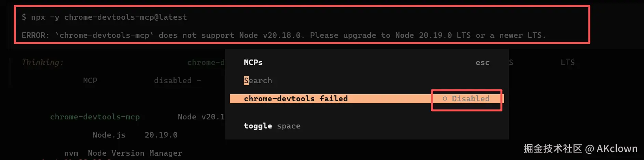This screenshot has height=160, width=644.
Task: Click the AKclown watermark text
Action: 616,149
